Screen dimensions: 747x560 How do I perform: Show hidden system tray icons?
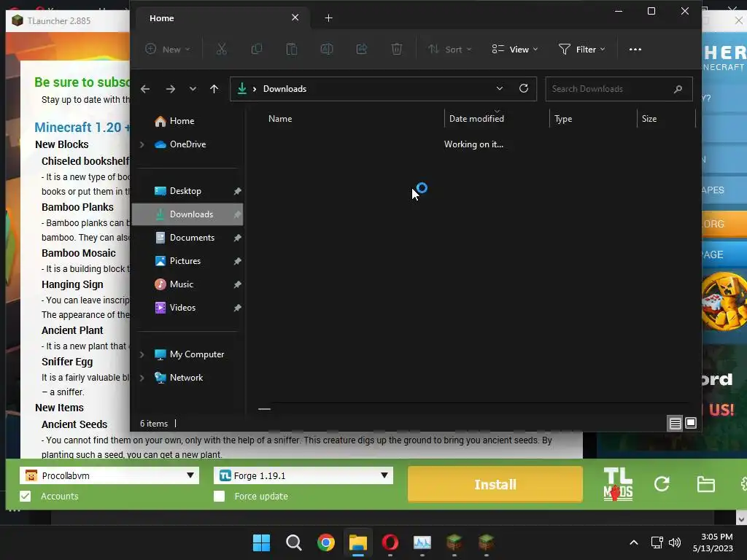coord(634,542)
